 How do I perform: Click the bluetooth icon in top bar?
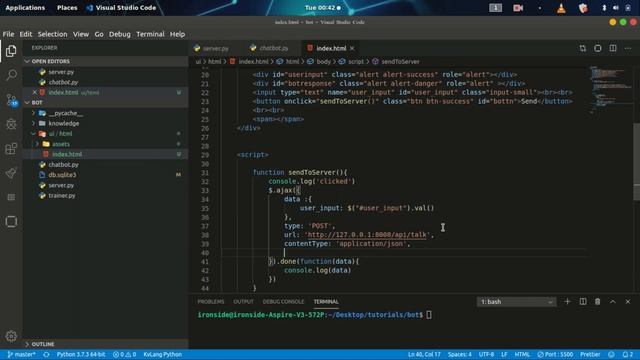tap(604, 8)
